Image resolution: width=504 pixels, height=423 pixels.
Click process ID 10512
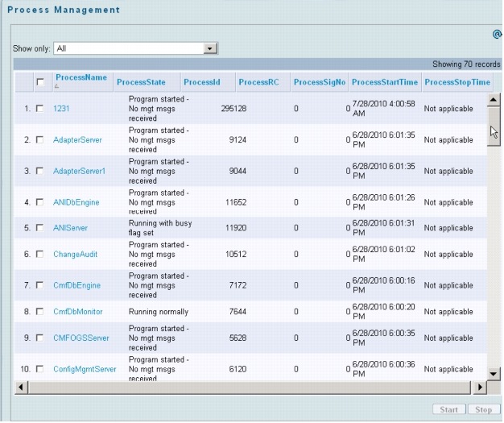pos(236,255)
